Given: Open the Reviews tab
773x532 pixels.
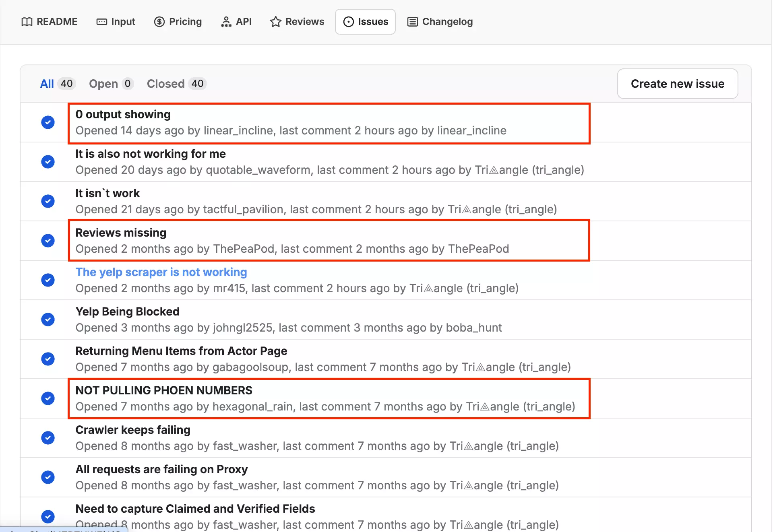Looking at the screenshot, I should (297, 22).
